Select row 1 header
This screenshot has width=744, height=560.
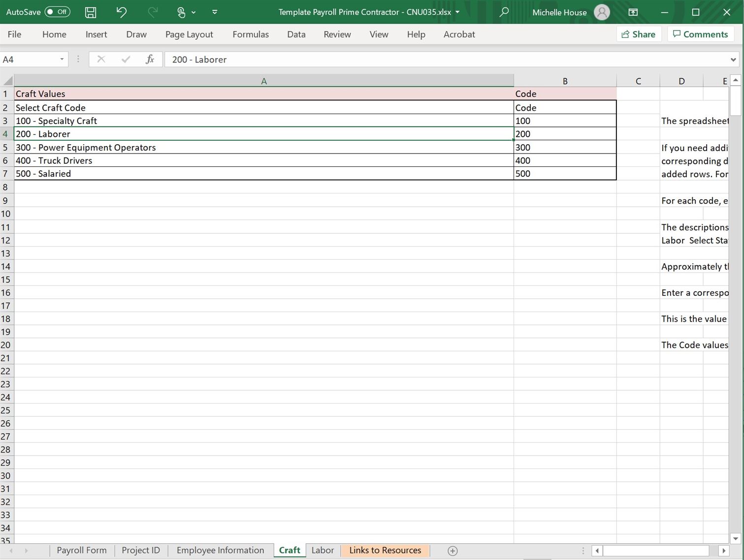click(x=6, y=93)
